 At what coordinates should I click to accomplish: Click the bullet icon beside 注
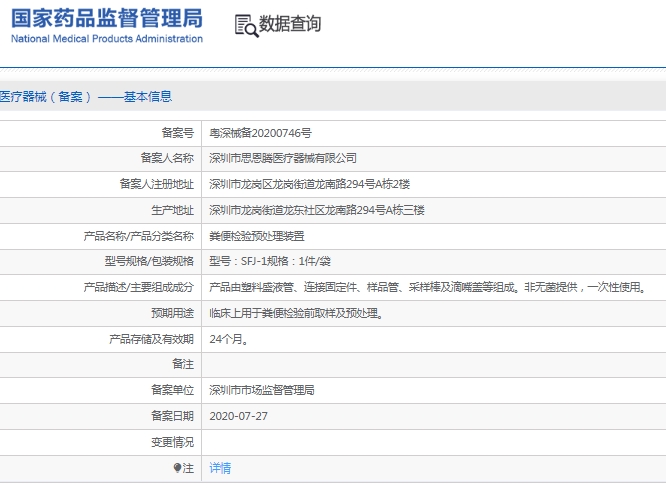(177, 468)
